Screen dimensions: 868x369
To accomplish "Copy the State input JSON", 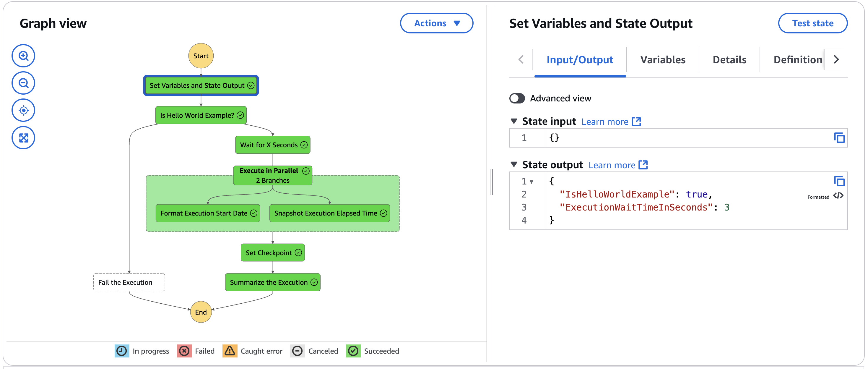I will pyautogui.click(x=839, y=137).
